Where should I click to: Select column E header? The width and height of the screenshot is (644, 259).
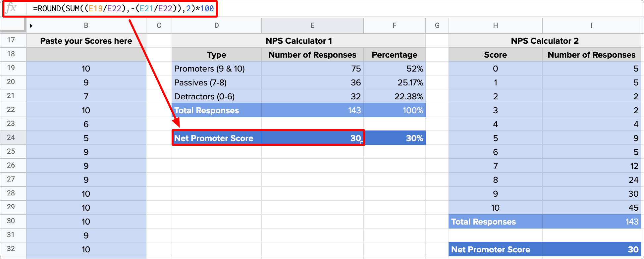click(312, 26)
